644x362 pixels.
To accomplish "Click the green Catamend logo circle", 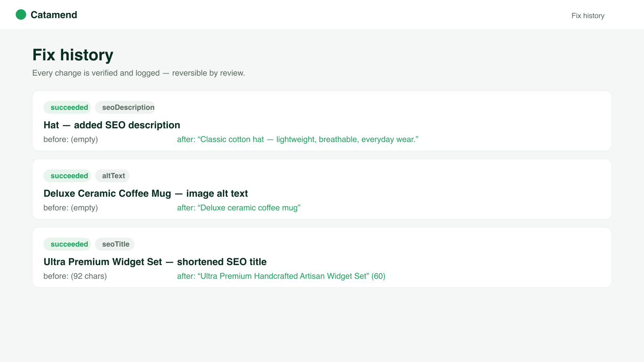I will (21, 15).
